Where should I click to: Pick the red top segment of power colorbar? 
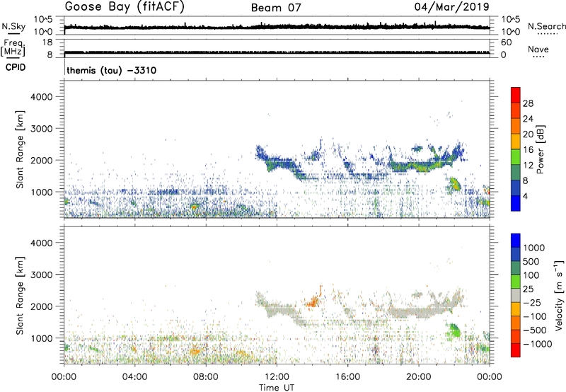516,95
